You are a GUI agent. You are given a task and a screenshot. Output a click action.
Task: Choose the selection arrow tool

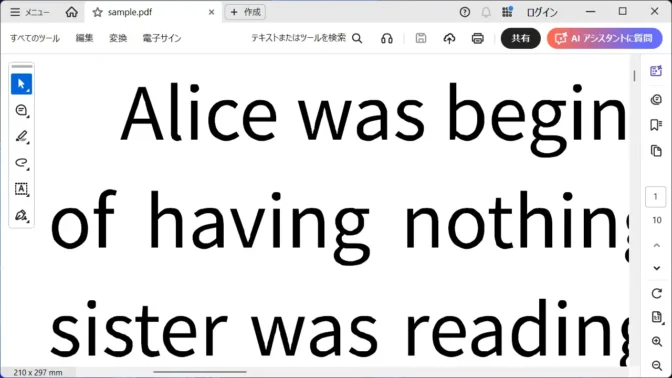[x=21, y=84]
